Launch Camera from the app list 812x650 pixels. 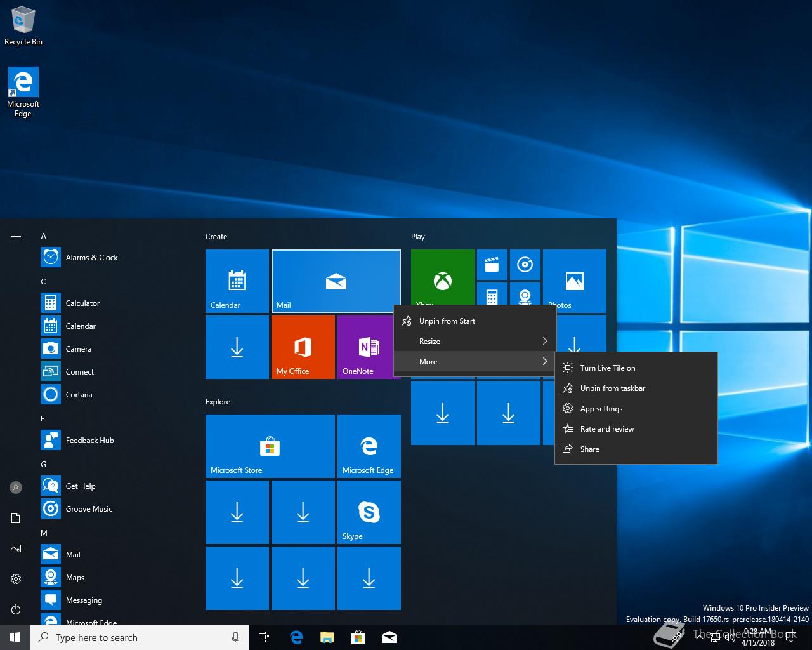(x=114, y=348)
